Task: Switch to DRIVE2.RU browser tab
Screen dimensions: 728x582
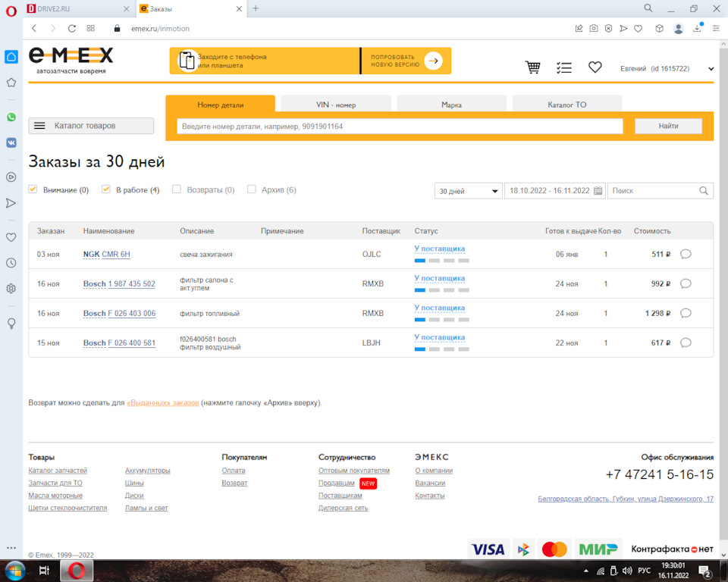Action: (x=78, y=9)
